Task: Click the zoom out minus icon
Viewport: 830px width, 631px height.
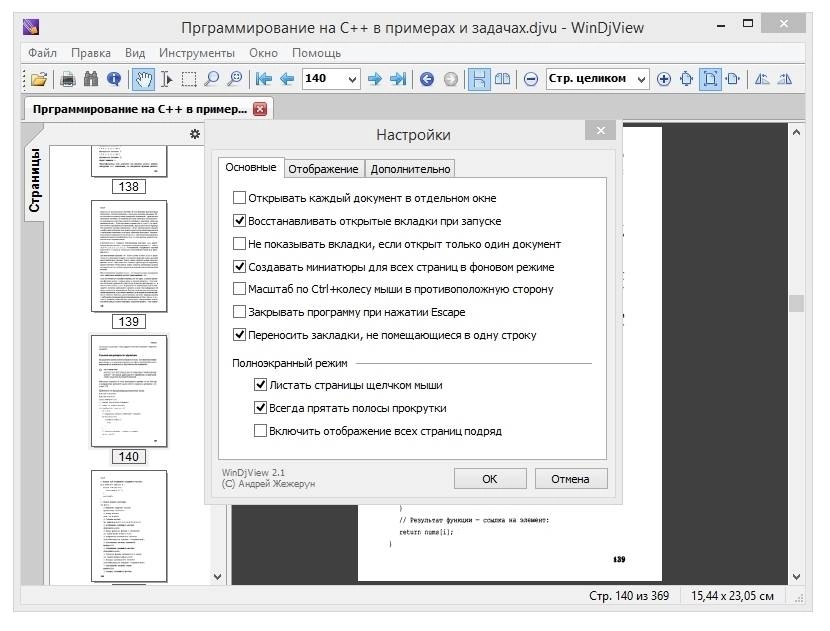Action: 531,79
